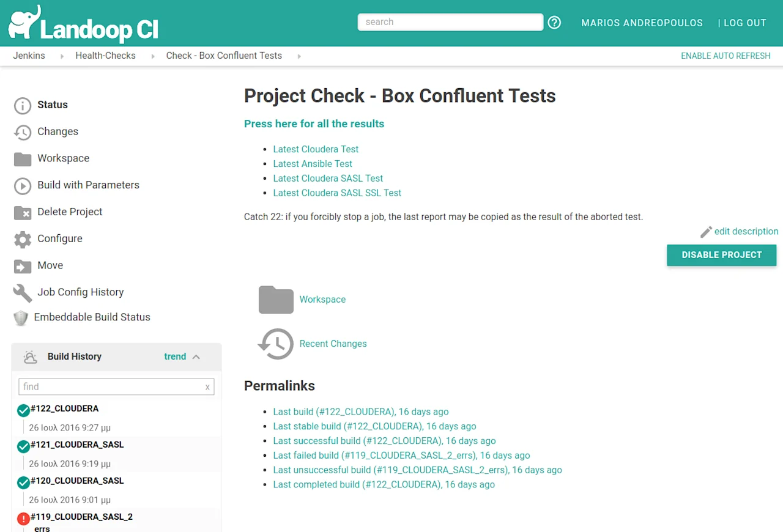Open the Latest Cloudera SASL Test link
This screenshot has width=783, height=532.
(328, 179)
